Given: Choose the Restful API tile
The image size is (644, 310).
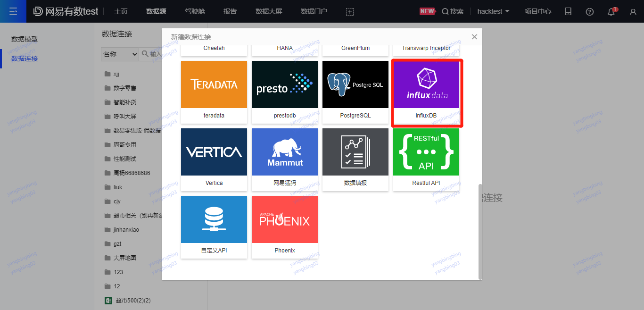Looking at the screenshot, I should [x=426, y=159].
